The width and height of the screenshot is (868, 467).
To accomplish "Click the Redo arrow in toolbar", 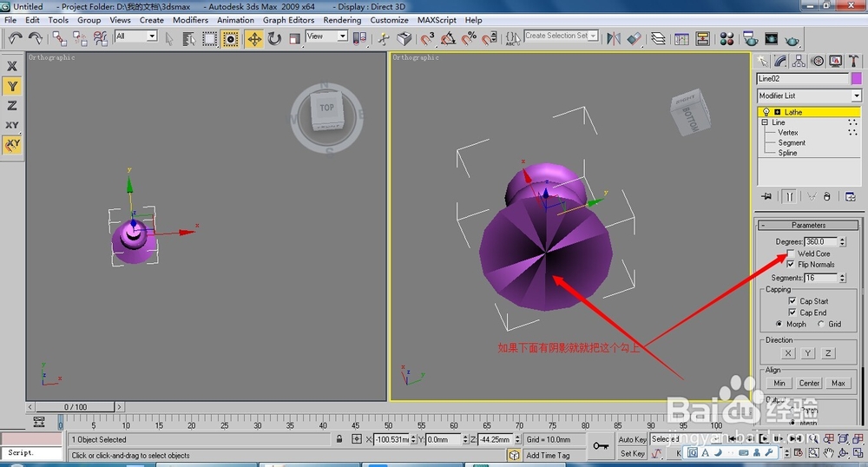I will pos(36,38).
